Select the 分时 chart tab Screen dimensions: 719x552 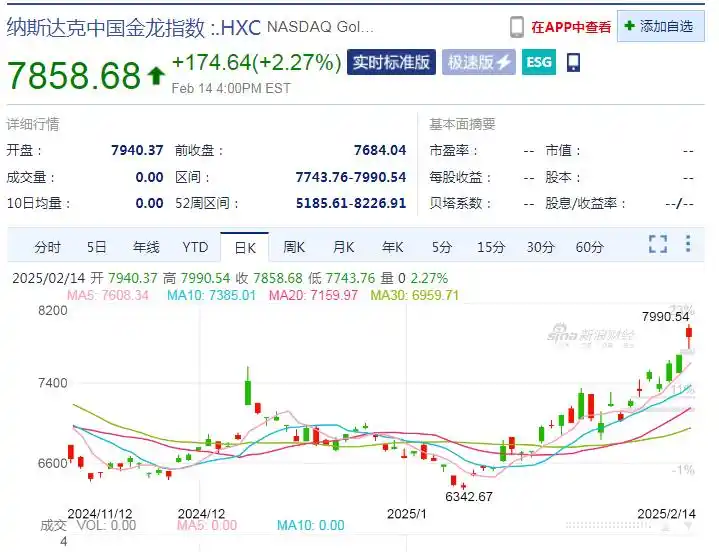[x=47, y=247]
